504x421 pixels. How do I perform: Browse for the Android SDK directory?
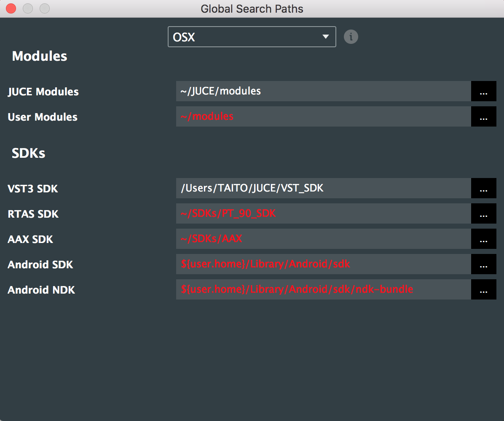(483, 264)
